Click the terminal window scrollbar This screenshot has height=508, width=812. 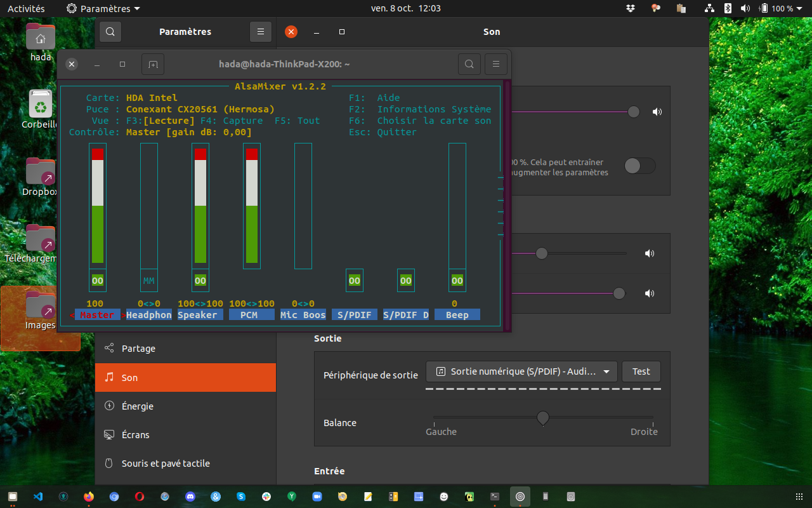(507, 204)
